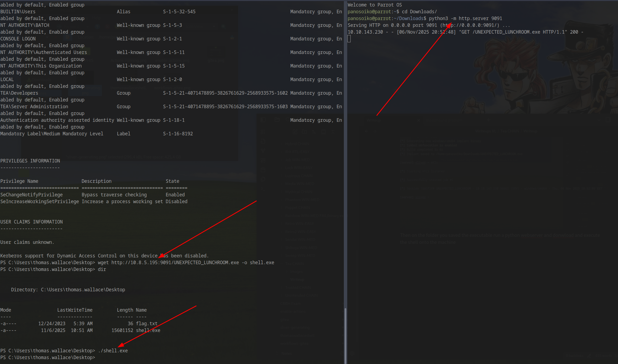618x364 pixels.
Task: Collapse the Tea CHAIN folder
Action: point(294,263)
